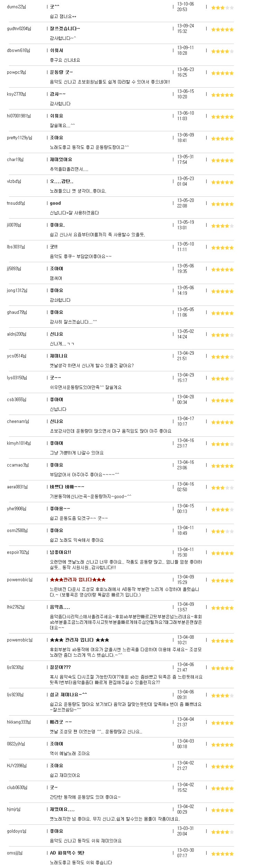The image size is (273, 868).
Task: Open the red admin notice review title
Action: (78, 579)
